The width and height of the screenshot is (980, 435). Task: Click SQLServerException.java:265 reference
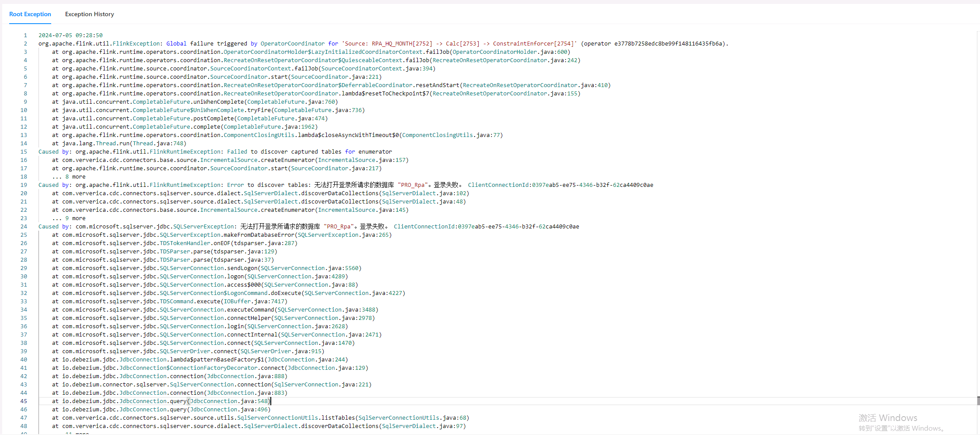point(343,235)
